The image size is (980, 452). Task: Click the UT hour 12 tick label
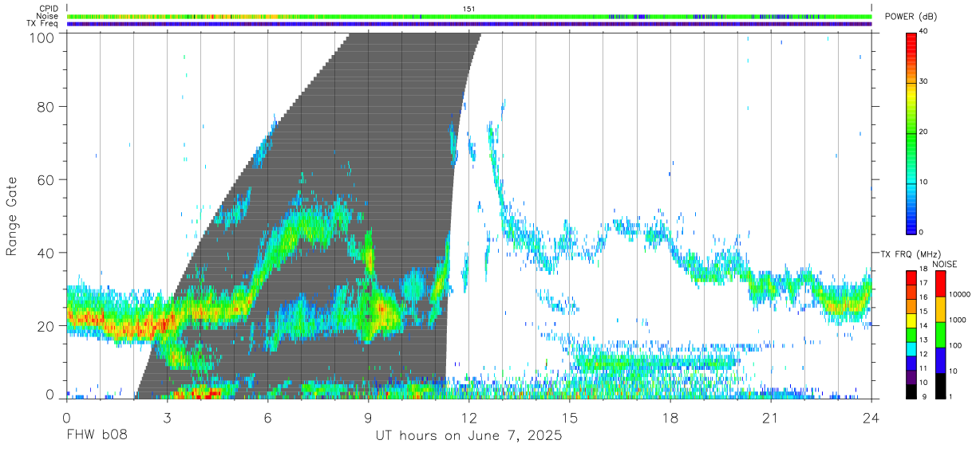[469, 417]
